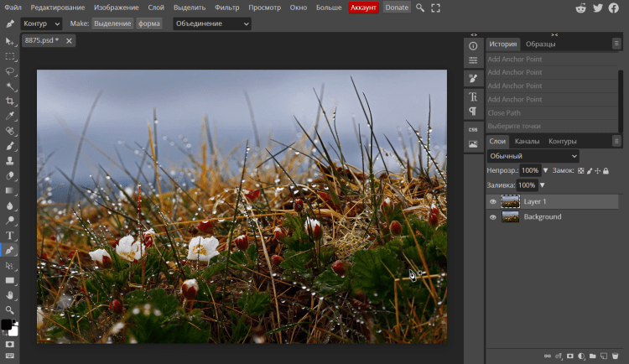This screenshot has height=364, width=629.
Task: Open the CSS side panel icon
Action: point(473,129)
